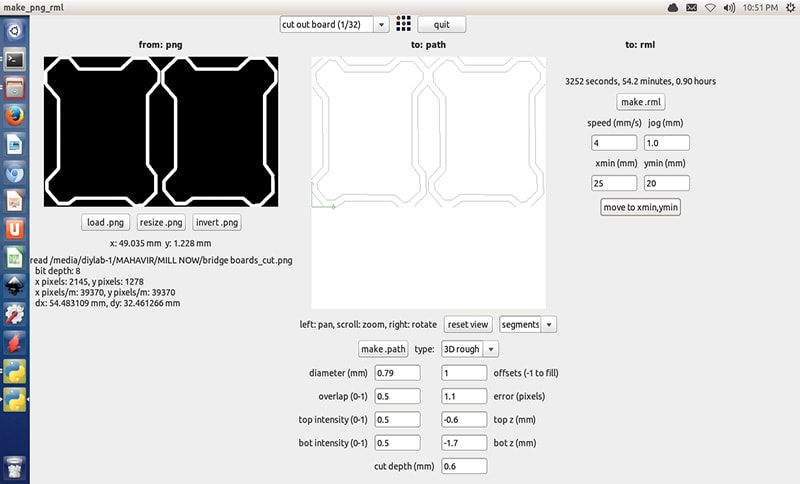Click the toolpath preview canvas

tap(429, 183)
